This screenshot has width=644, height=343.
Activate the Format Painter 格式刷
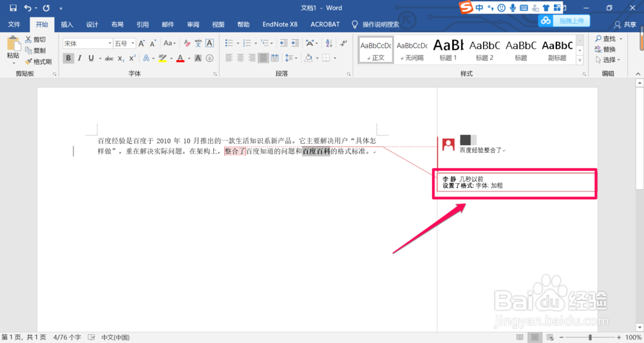pyautogui.click(x=38, y=61)
